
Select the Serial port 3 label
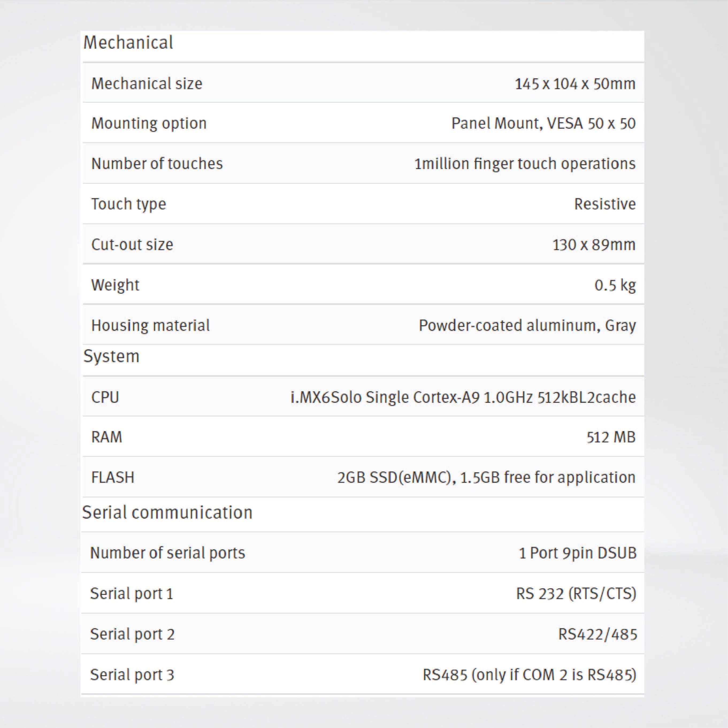[x=132, y=675]
